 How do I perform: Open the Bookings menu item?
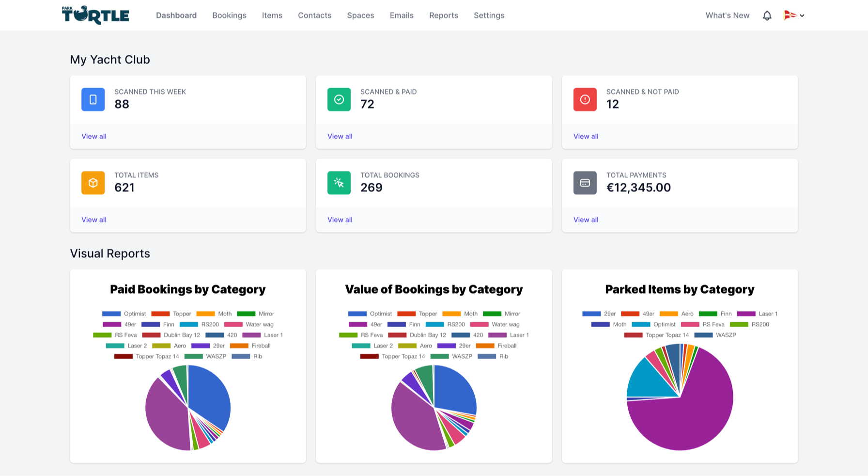(x=229, y=16)
